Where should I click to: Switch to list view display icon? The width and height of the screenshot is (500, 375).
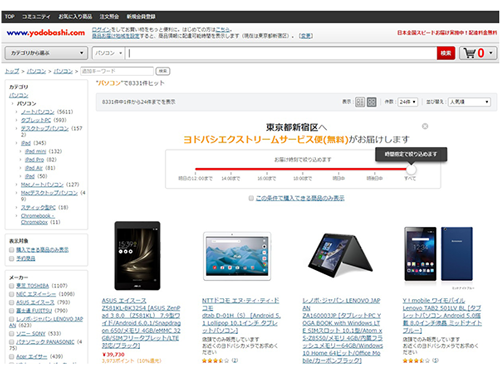[x=360, y=102]
